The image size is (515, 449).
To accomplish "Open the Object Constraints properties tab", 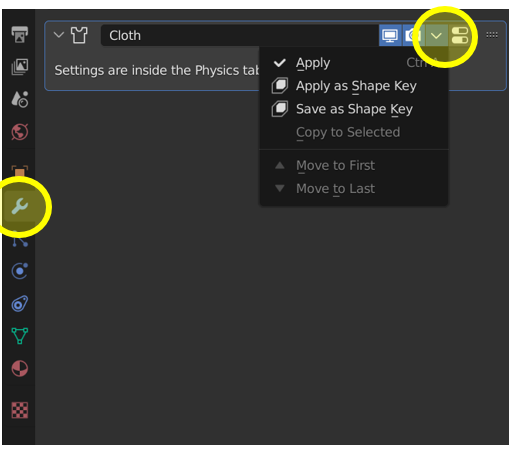I will pos(20,303).
